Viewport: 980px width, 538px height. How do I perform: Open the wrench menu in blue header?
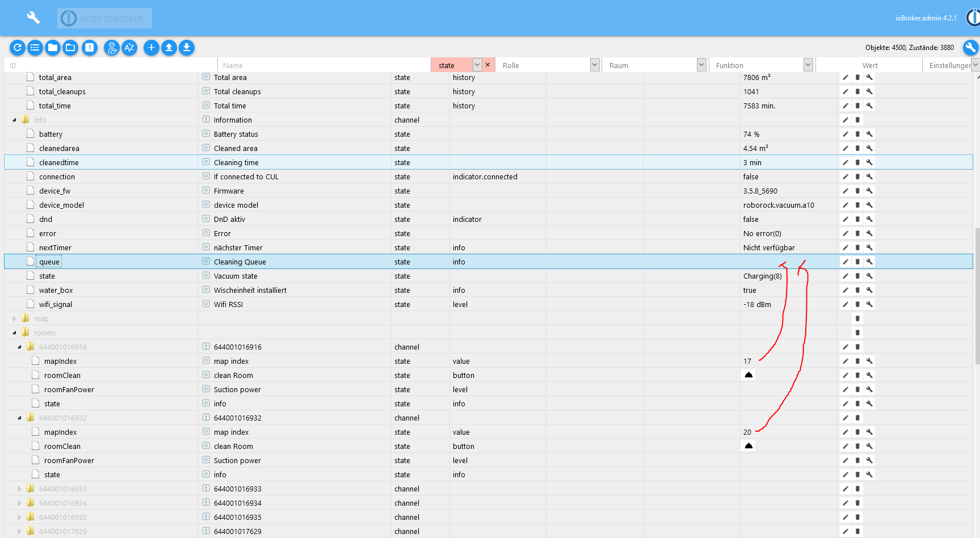pyautogui.click(x=33, y=18)
